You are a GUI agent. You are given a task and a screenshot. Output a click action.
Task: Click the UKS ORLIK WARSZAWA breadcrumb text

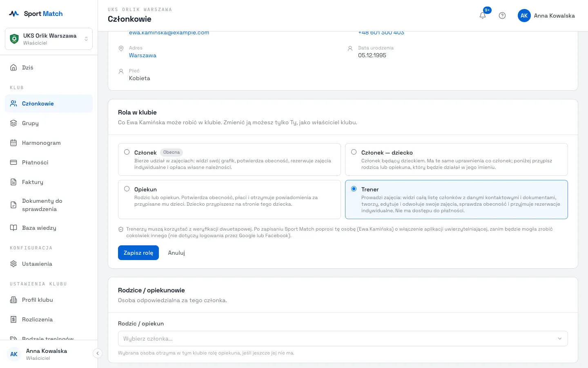pos(140,9)
